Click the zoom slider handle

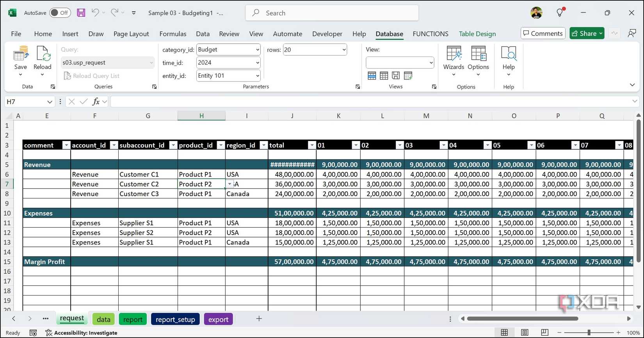[x=589, y=333]
